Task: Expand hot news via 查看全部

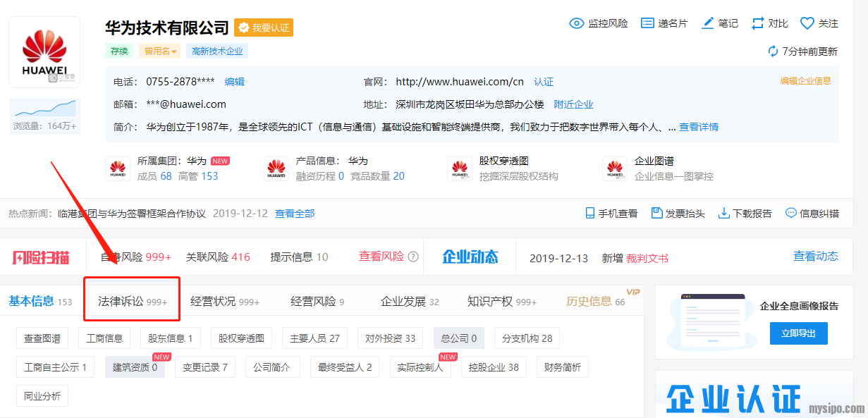Action: tap(295, 213)
